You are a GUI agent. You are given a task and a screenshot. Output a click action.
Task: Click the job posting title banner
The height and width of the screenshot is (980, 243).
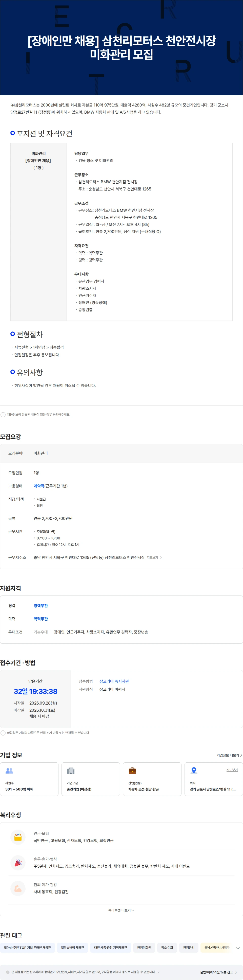[121, 48]
